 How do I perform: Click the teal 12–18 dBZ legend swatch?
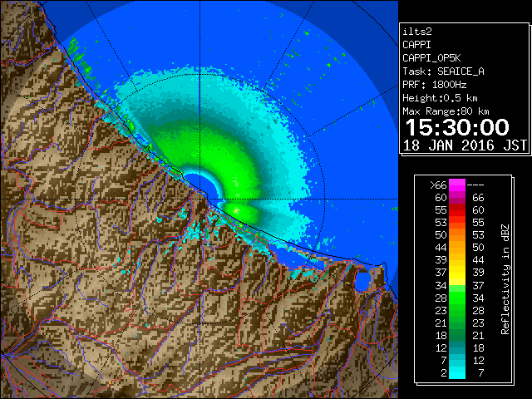click(x=457, y=347)
